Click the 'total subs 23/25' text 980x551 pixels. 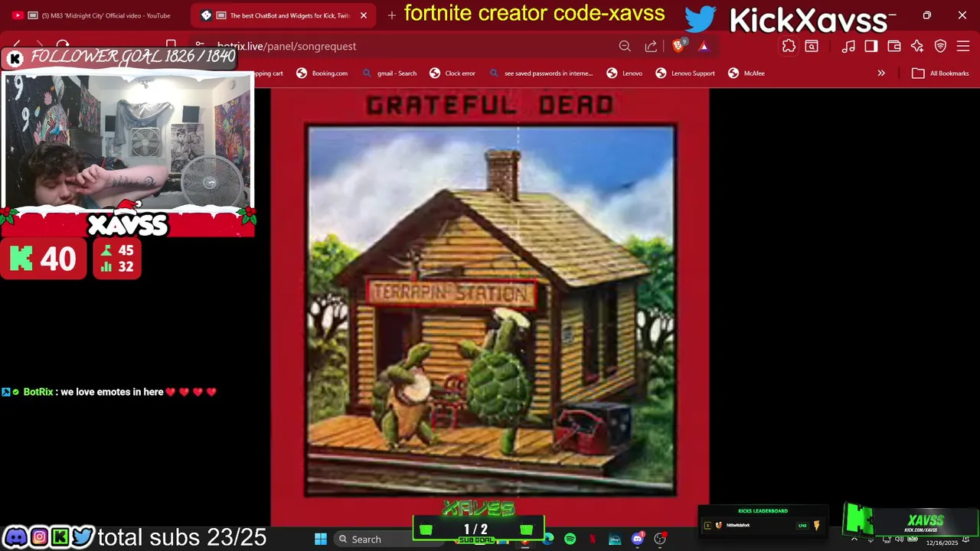pyautogui.click(x=182, y=538)
